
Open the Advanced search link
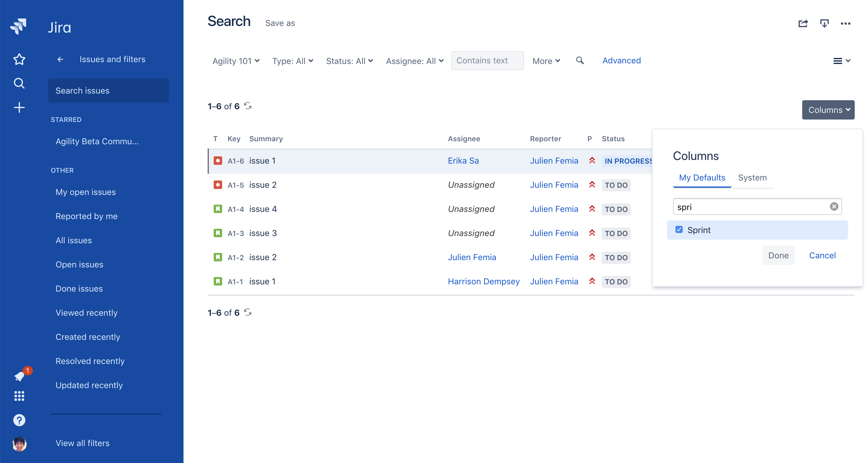point(621,61)
